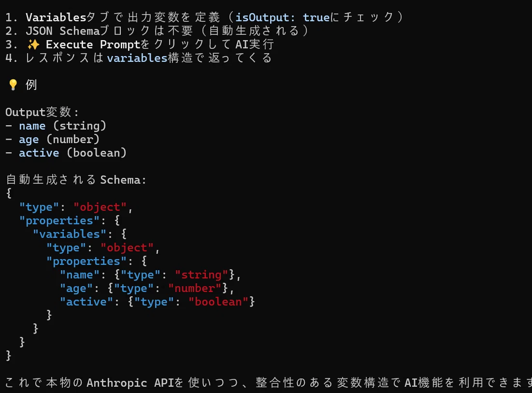
Task: Click the "active" key in JSON schema
Action: point(86,302)
